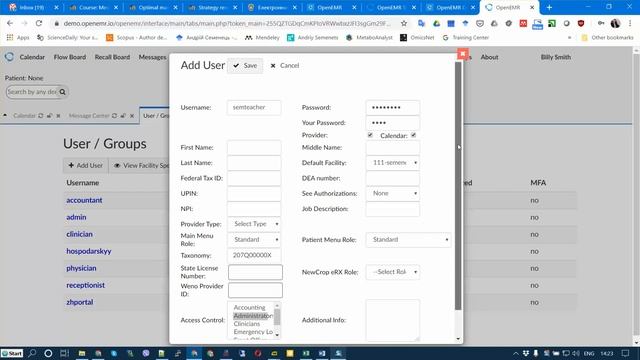Image resolution: width=640 pixels, height=360 pixels.
Task: Click the Taxonomy field
Action: tap(254, 255)
